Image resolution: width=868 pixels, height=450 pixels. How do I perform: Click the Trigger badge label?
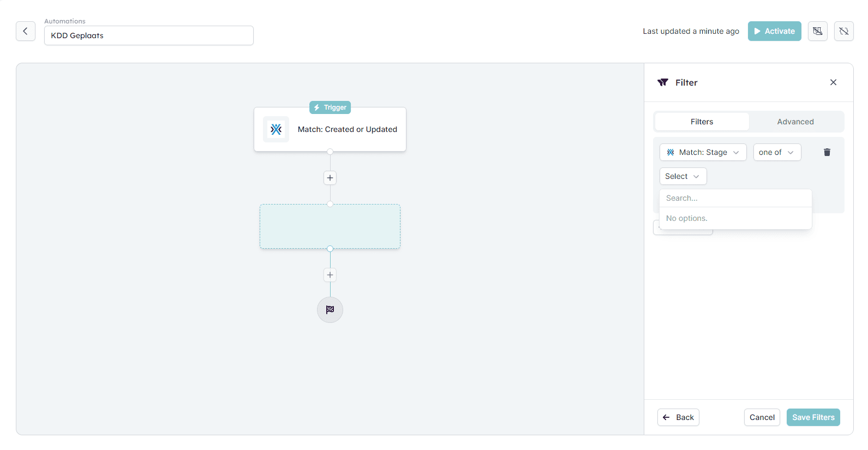(x=330, y=107)
